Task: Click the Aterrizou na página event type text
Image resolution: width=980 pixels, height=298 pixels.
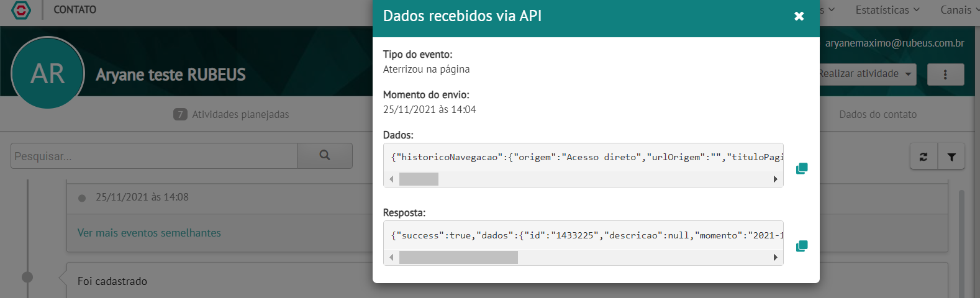Action: 426,69
